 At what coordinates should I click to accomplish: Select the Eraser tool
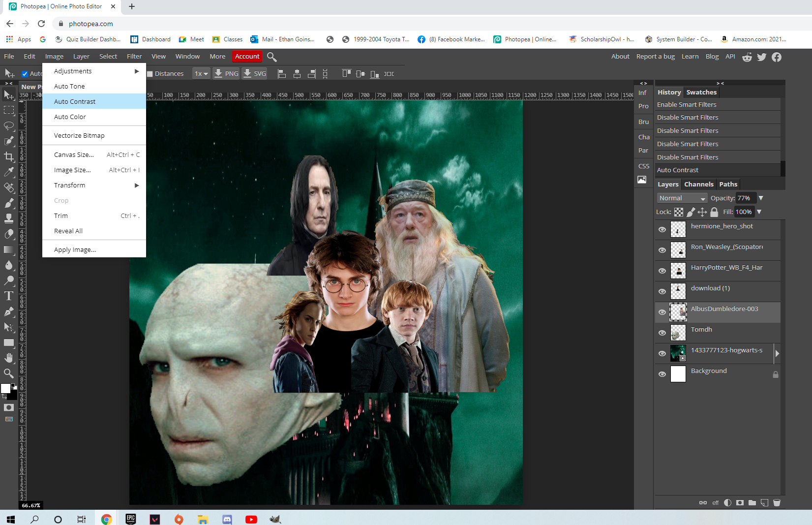(9, 234)
